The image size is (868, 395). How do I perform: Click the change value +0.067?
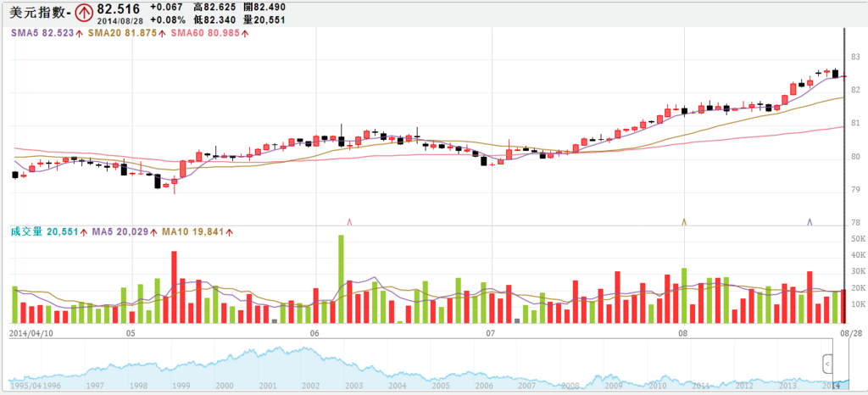[168, 8]
